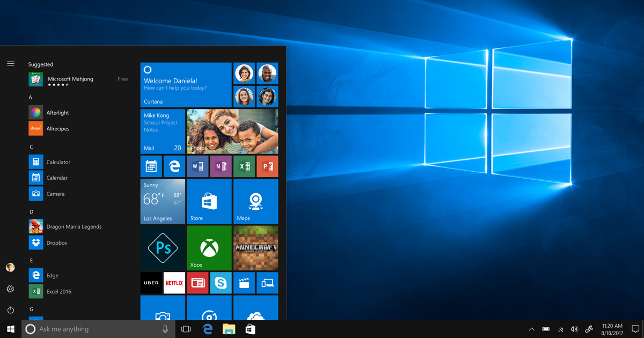
Task: Open the Xbox tile
Action: pos(209,248)
